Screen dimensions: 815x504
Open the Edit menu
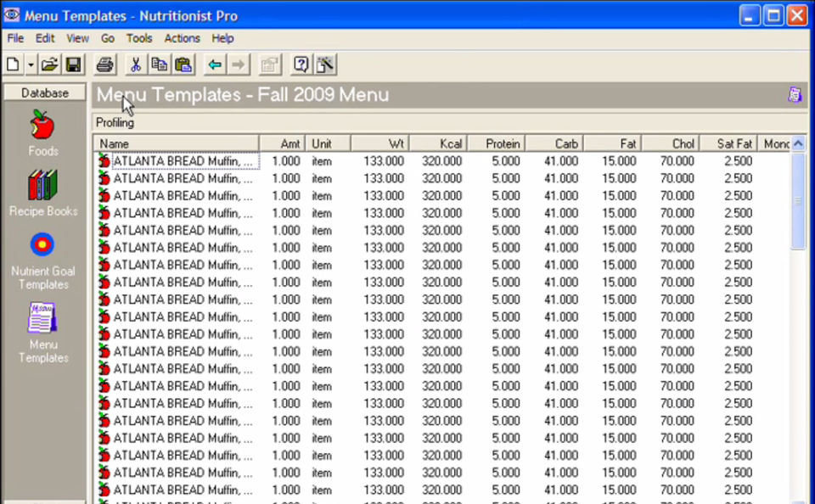[x=45, y=38]
